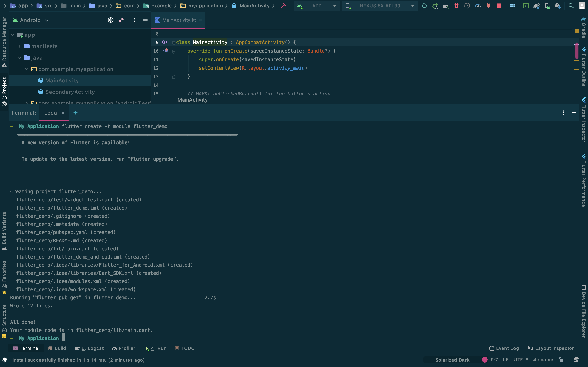This screenshot has width=588, height=367.
Task: Expand the com.example.myapplication (androidTest) node
Action: point(27,103)
